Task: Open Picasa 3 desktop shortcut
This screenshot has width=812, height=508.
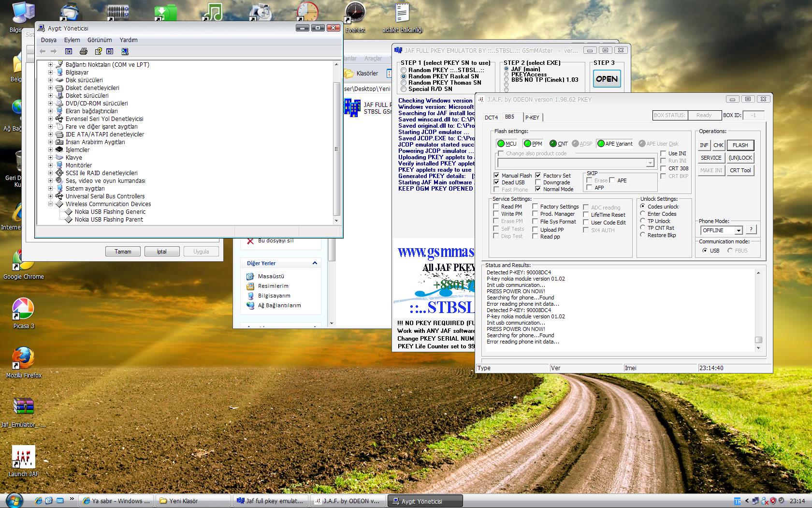Action: coord(23,314)
